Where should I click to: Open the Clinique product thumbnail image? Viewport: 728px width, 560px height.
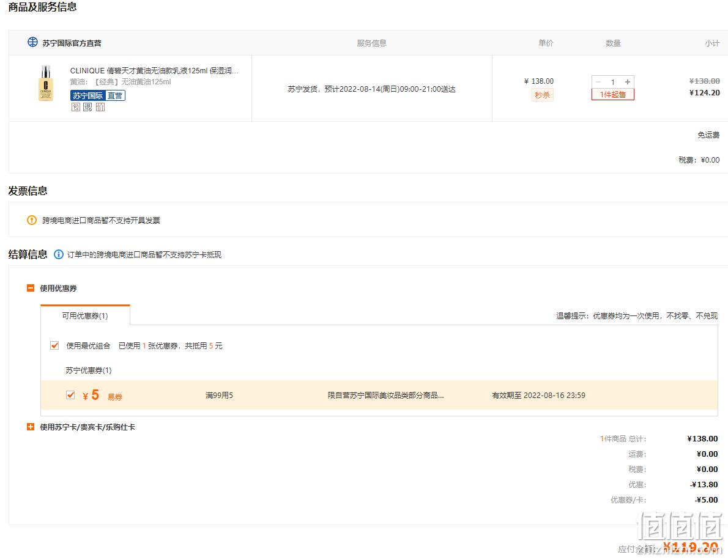(x=45, y=83)
